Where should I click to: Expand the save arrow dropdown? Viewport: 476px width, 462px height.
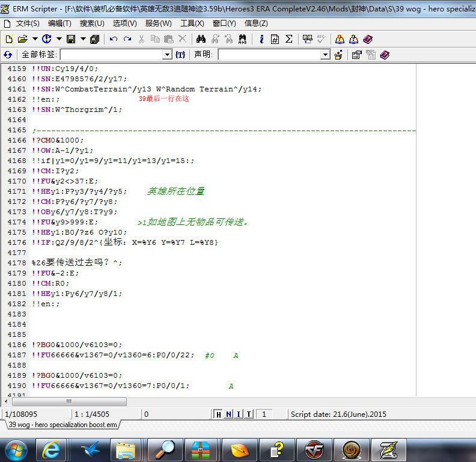[83, 39]
